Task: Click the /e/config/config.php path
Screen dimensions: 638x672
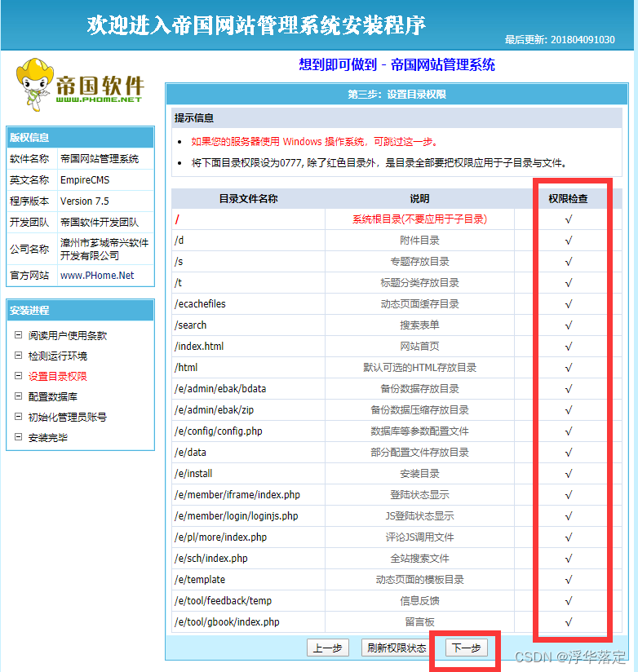Action: click(x=218, y=431)
